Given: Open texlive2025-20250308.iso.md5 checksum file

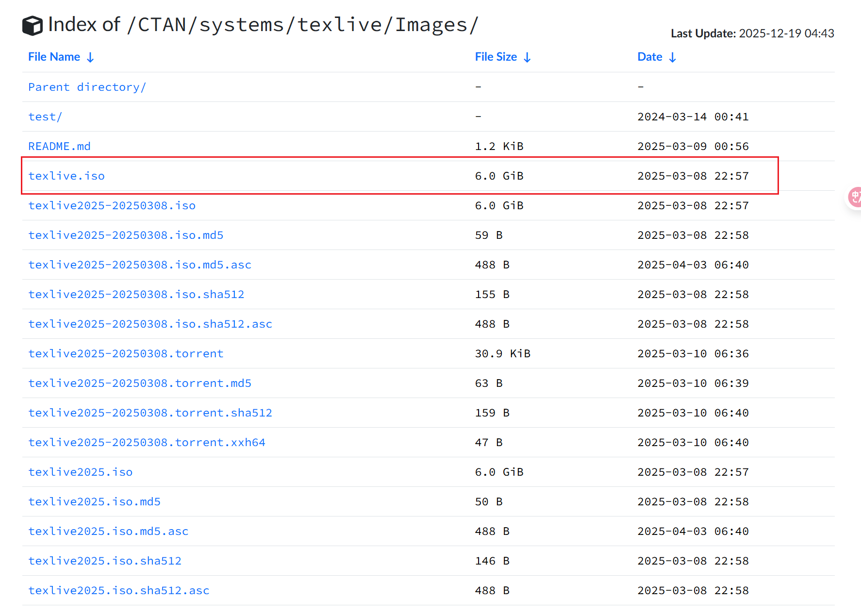Looking at the screenshot, I should pyautogui.click(x=126, y=235).
